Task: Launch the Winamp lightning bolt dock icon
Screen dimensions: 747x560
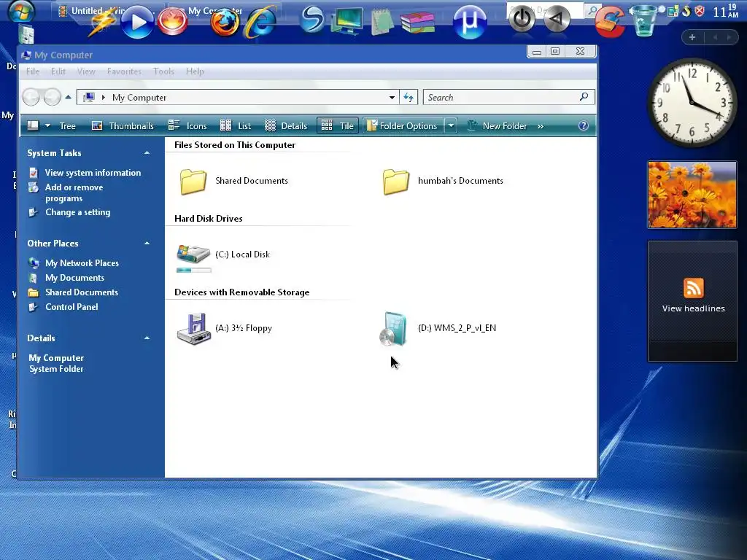Action: 102,22
